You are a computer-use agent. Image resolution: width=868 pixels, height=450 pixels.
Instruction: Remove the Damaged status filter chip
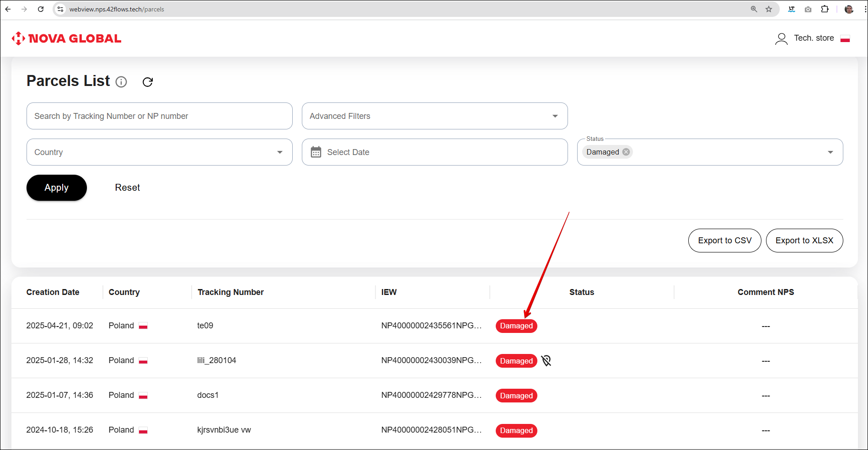[626, 152]
